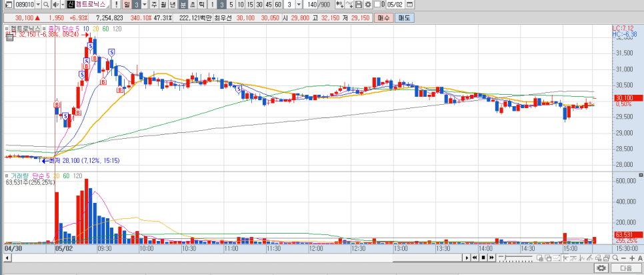Image resolution: width=644 pixels, height=275 pixels.
Task: Click the chart window split icon
Action: coord(540,258)
